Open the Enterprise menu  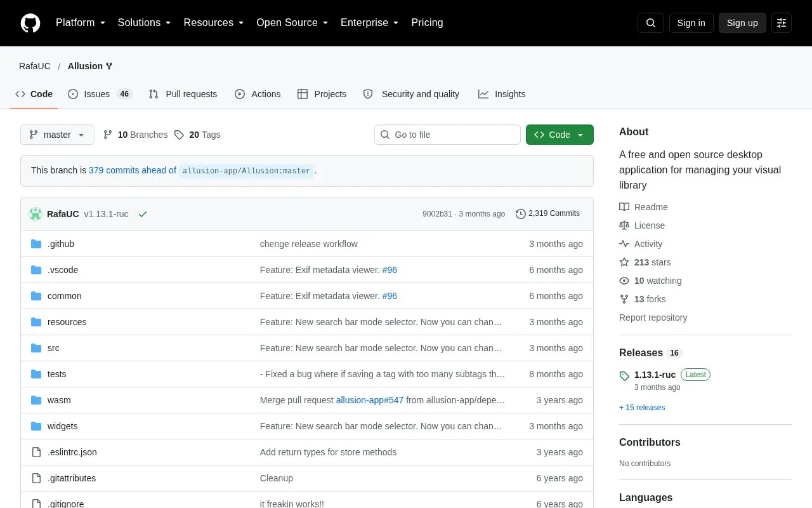pos(370,23)
